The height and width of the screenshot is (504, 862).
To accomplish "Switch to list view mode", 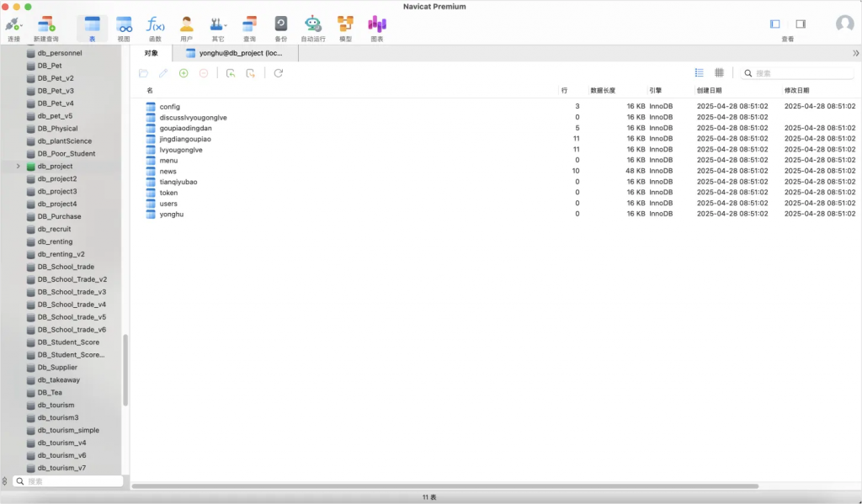I will pyautogui.click(x=699, y=73).
